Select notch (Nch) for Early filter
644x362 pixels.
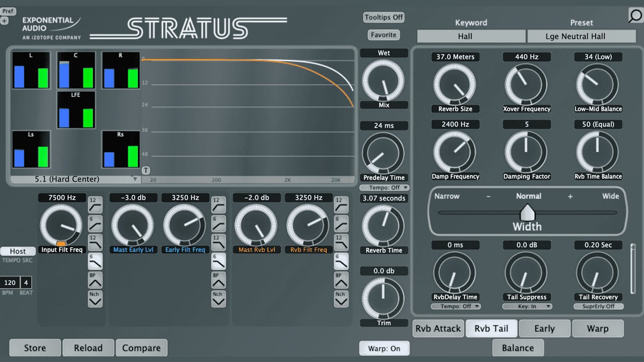point(218,299)
